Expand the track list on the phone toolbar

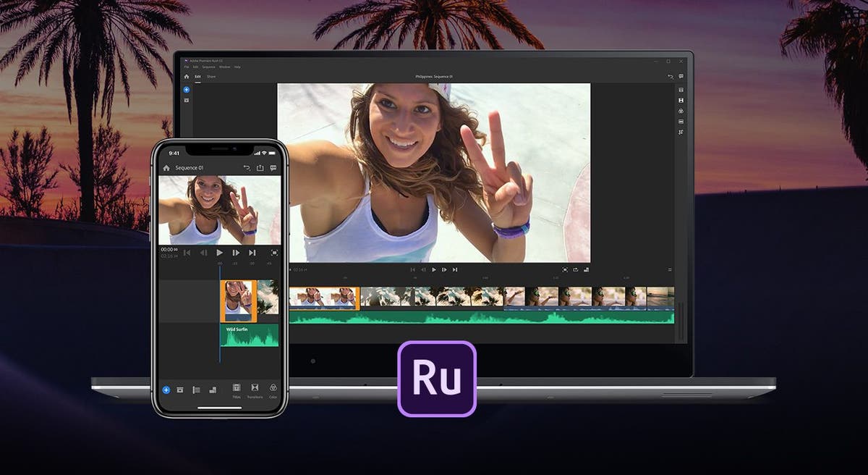196,390
